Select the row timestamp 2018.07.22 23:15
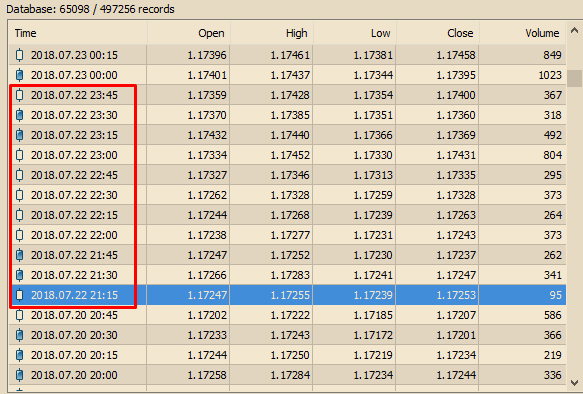 pyautogui.click(x=74, y=135)
